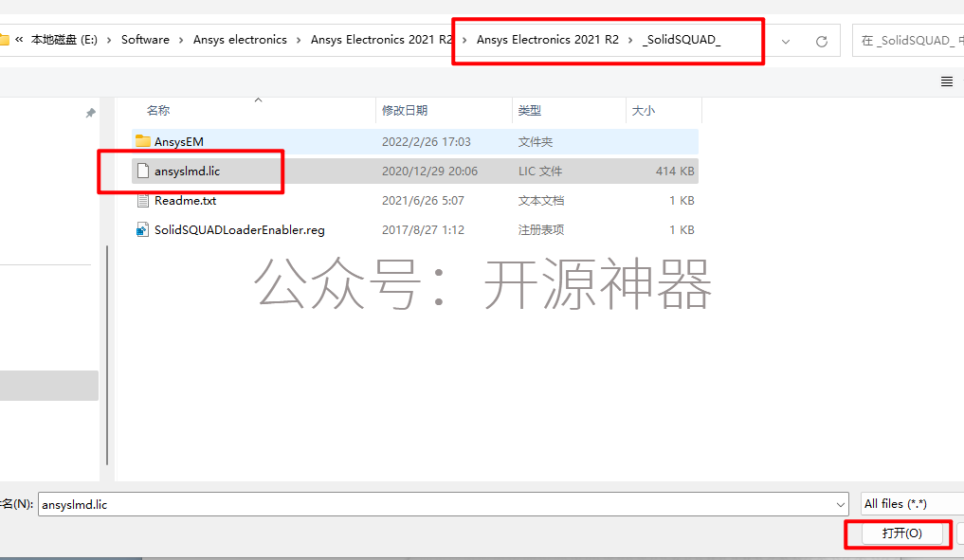Open the address bar history dropdown
The image size is (964, 560).
pos(786,41)
